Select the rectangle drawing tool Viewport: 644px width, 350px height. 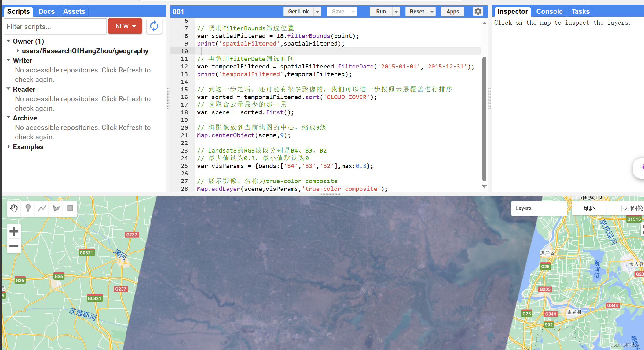point(70,208)
